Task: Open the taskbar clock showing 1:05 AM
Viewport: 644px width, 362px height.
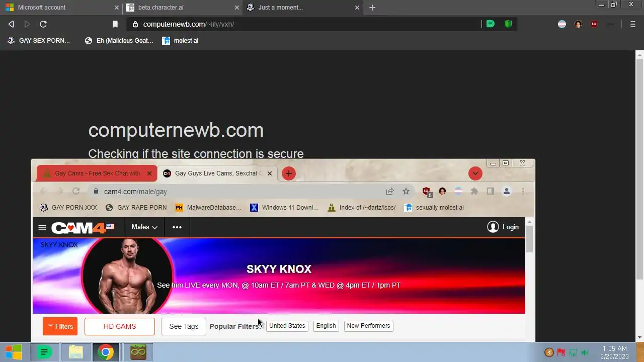Action: click(x=614, y=352)
